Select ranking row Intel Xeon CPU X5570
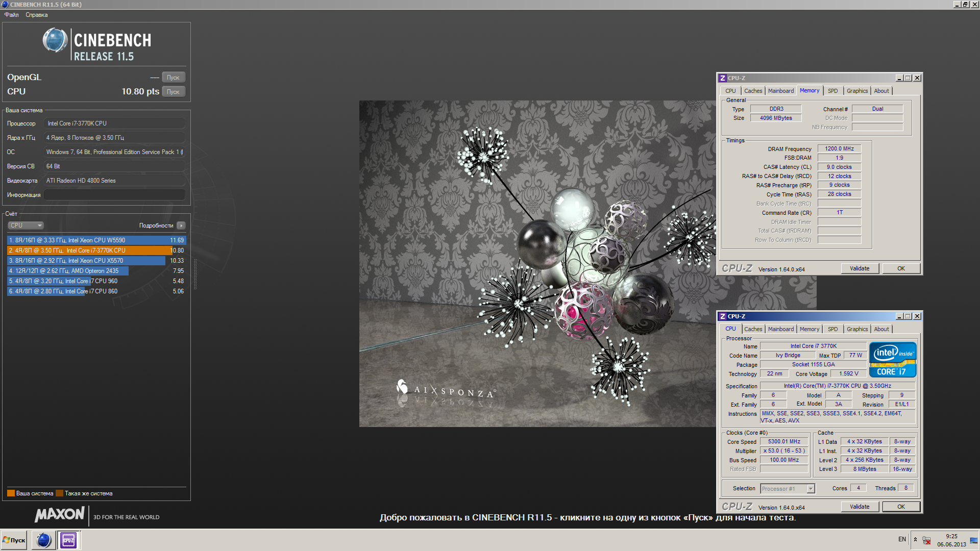Viewport: 980px width, 551px height. 96,261
